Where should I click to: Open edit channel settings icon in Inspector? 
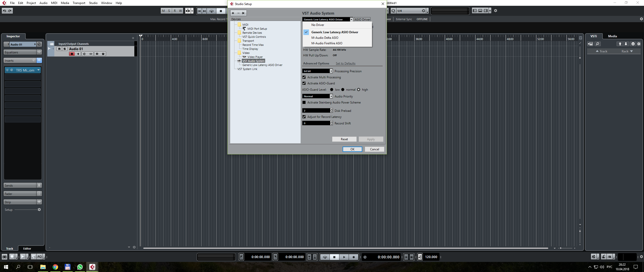click(39, 44)
